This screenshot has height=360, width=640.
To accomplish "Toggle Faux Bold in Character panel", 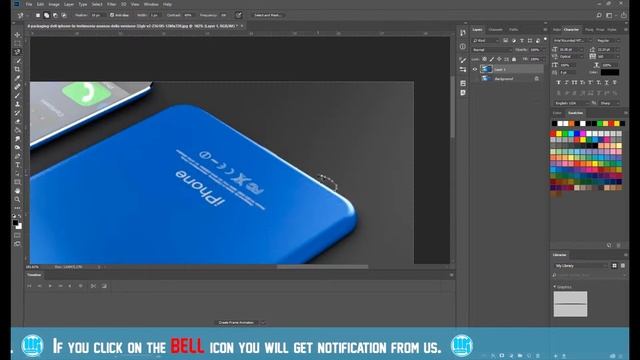I will click(558, 82).
